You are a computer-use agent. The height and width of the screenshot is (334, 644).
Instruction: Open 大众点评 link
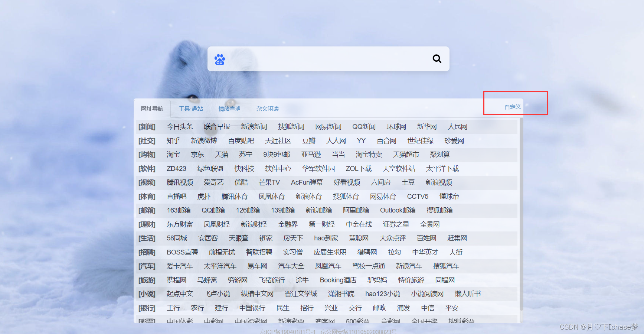click(x=392, y=238)
